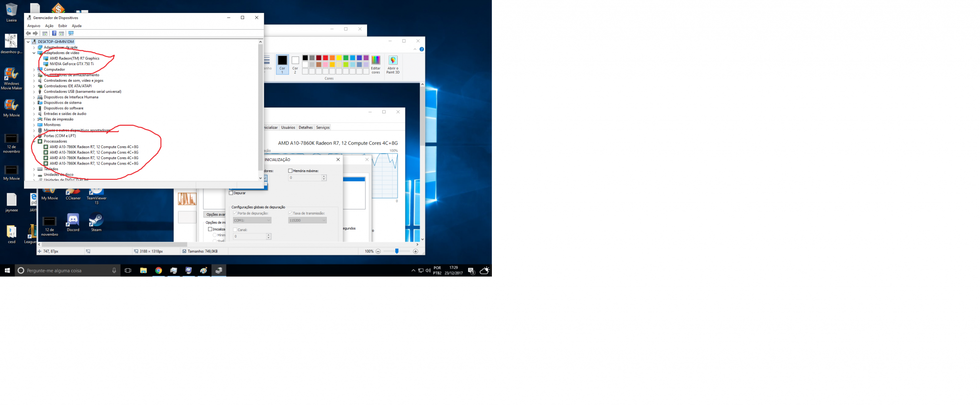The height and width of the screenshot is (405, 980).
Task: Pick the green color swatch in Paint
Action: 345,58
